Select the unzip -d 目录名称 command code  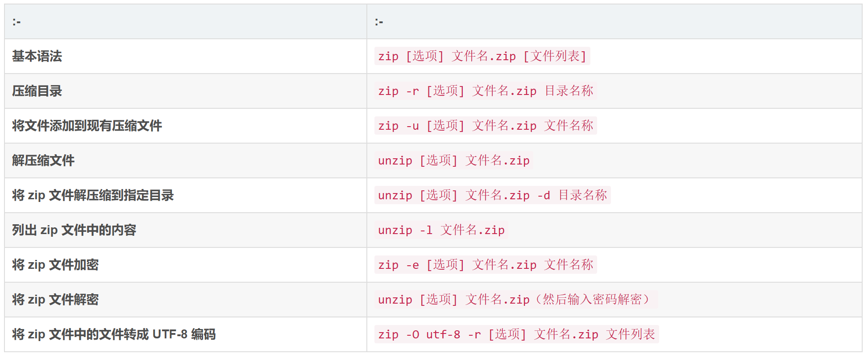pos(493,195)
